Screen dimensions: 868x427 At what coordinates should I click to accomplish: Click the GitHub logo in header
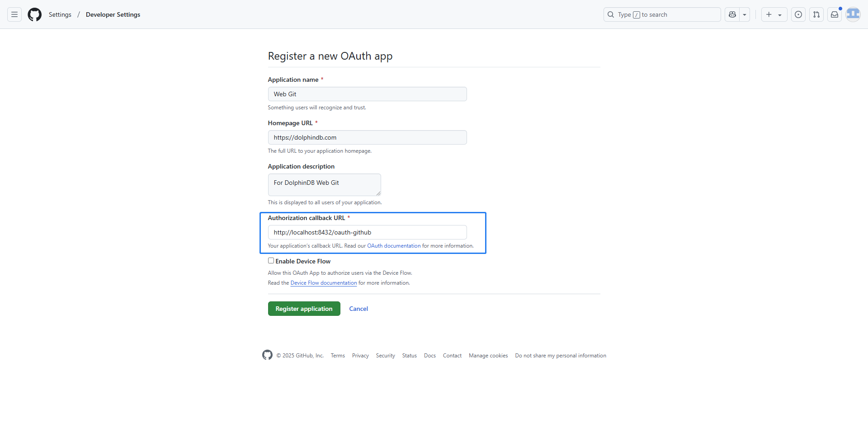(34, 14)
